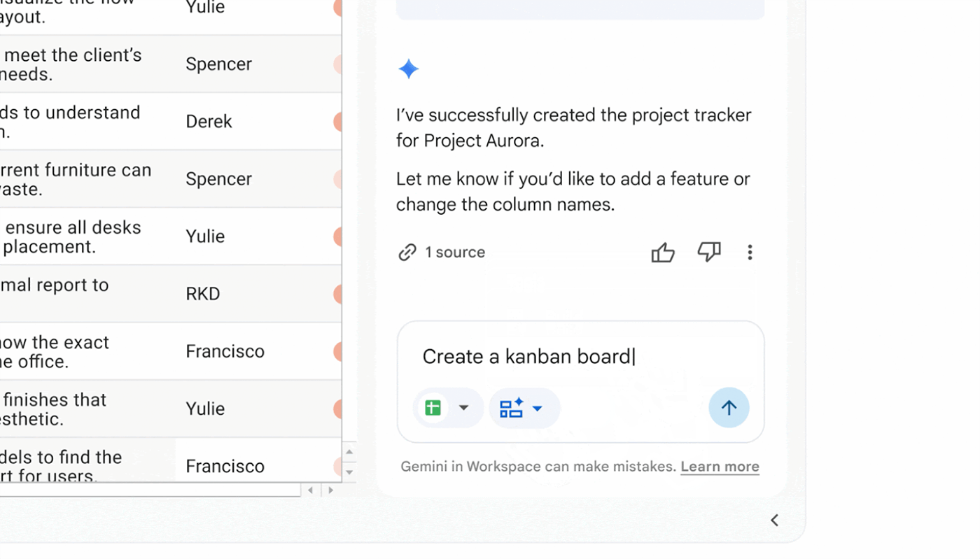Click the vertical scrollbar down arrow
This screenshot has height=559, width=980.
pos(349,472)
